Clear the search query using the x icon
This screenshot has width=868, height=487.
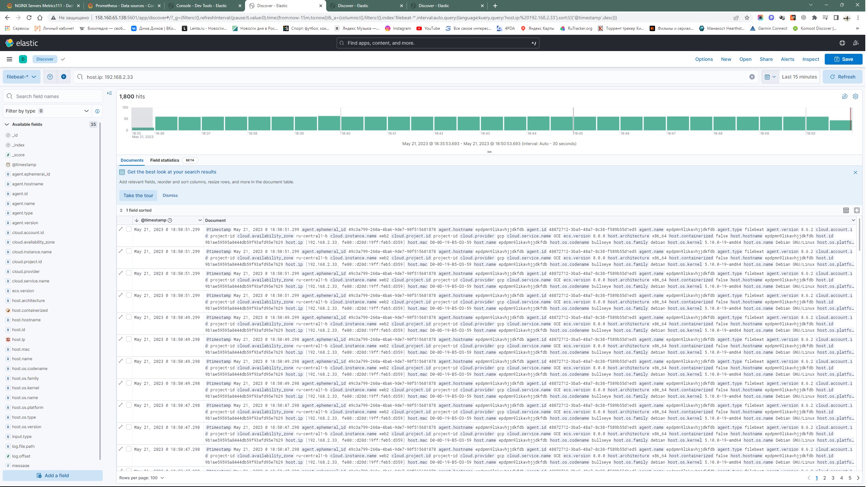[752, 77]
